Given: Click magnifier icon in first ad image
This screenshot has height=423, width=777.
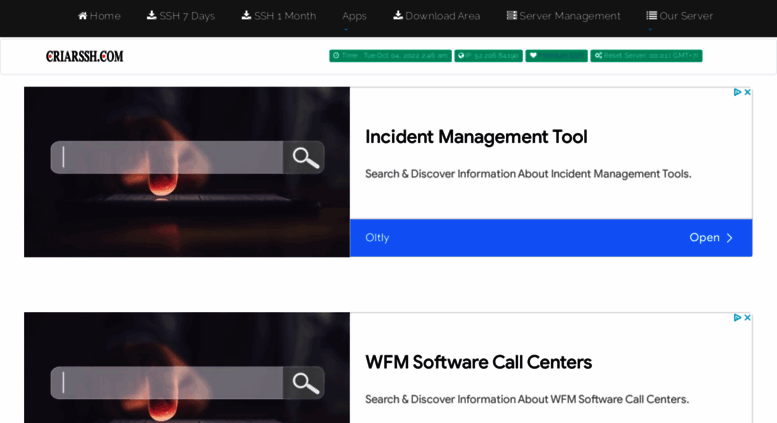Looking at the screenshot, I should [x=305, y=158].
